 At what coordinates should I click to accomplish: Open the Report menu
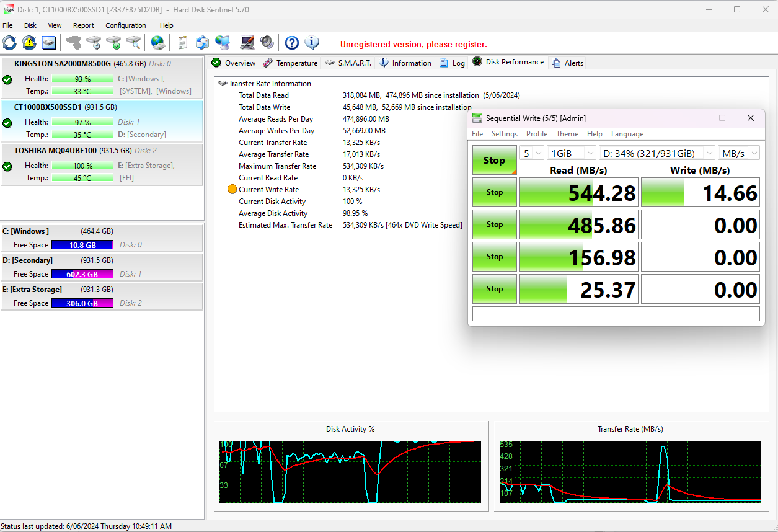point(84,25)
